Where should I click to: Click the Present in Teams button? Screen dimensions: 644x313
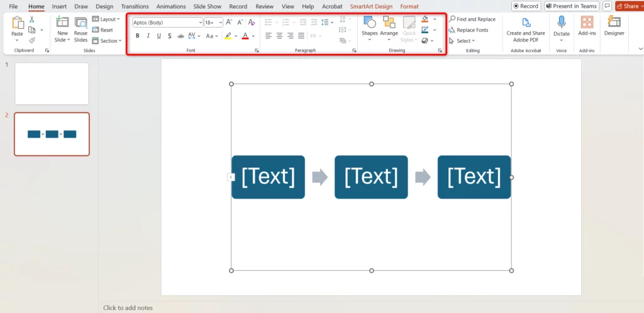point(571,6)
